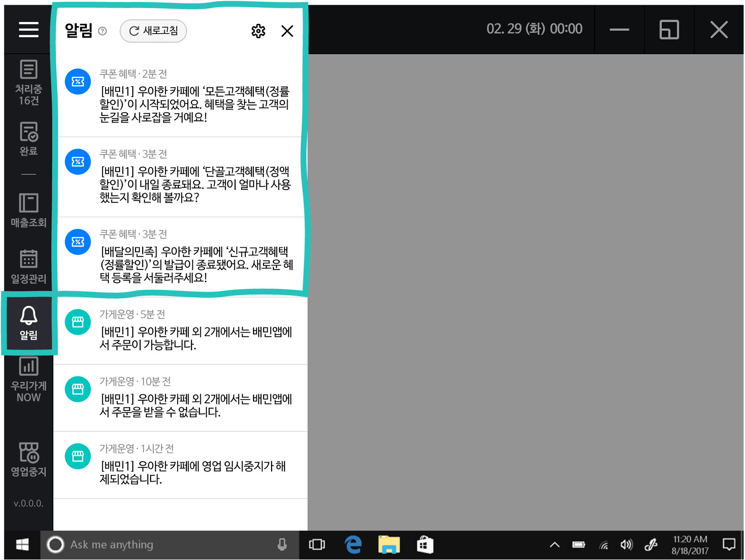This screenshot has width=745, height=560.
Task: Click the store icon of 10분 전 notification
Action: pyautogui.click(x=78, y=389)
